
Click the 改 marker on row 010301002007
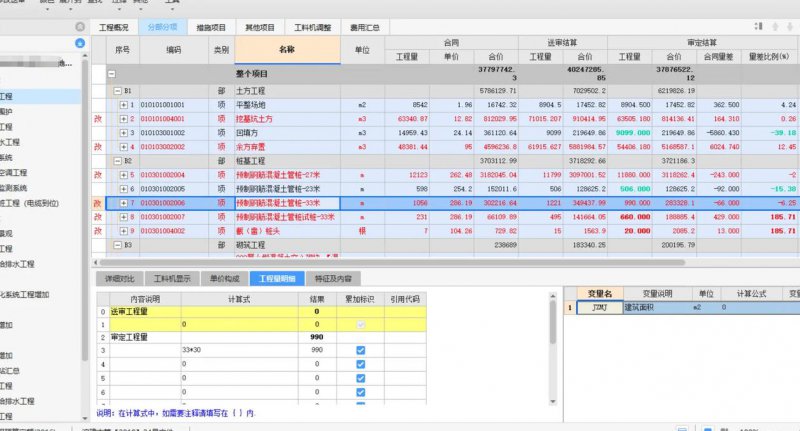click(98, 217)
